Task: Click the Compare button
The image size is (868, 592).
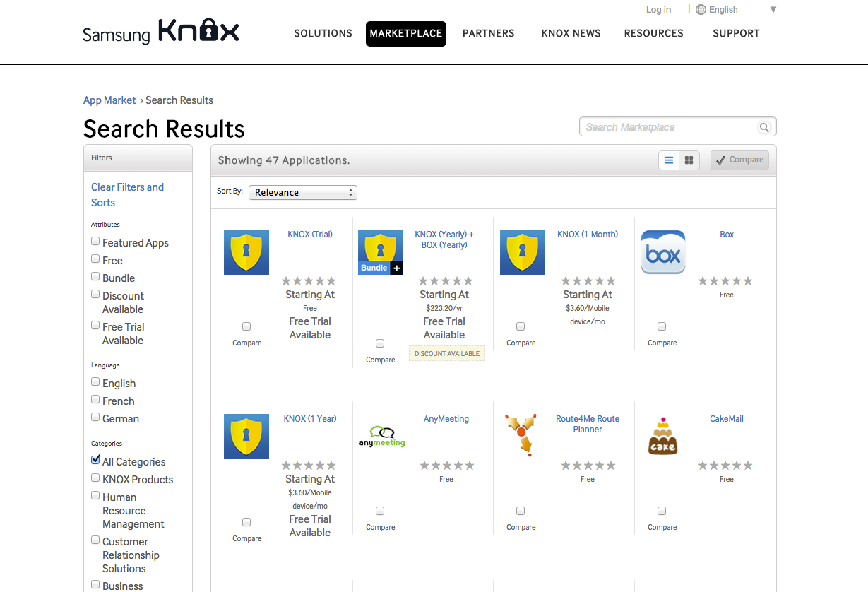Action: click(x=739, y=160)
